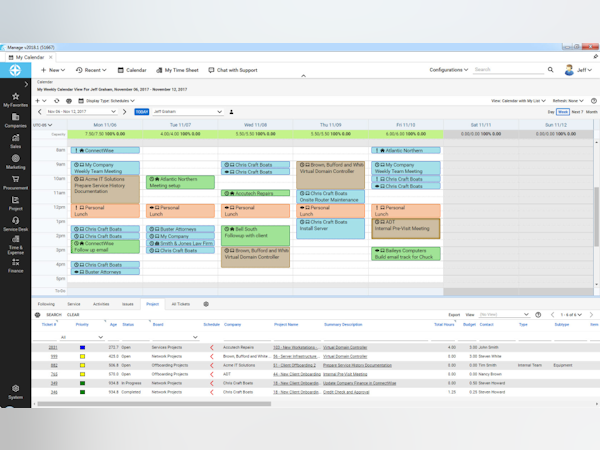Viewport: 600px width, 450px height.
Task: Go to next page of ticket list
Action: [591, 315]
